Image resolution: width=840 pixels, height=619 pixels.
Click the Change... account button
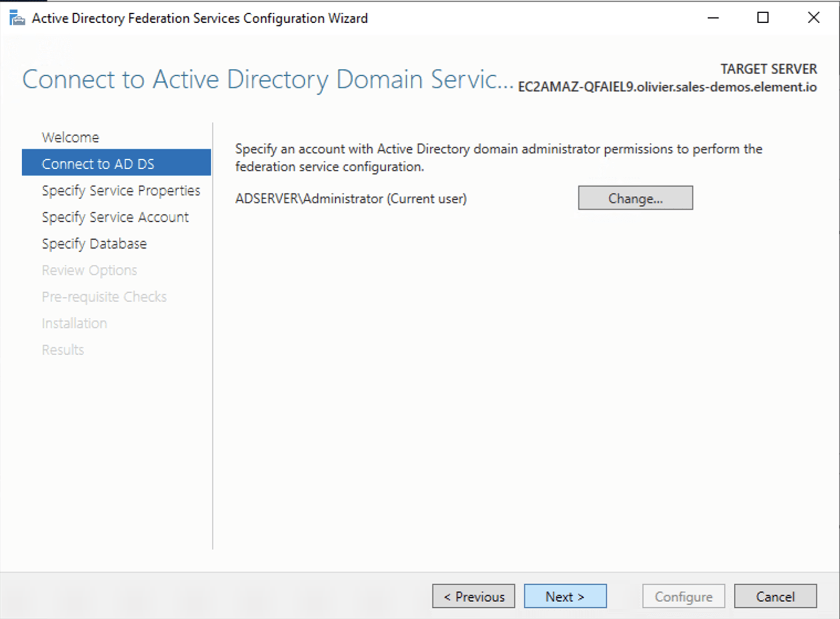[x=635, y=198]
